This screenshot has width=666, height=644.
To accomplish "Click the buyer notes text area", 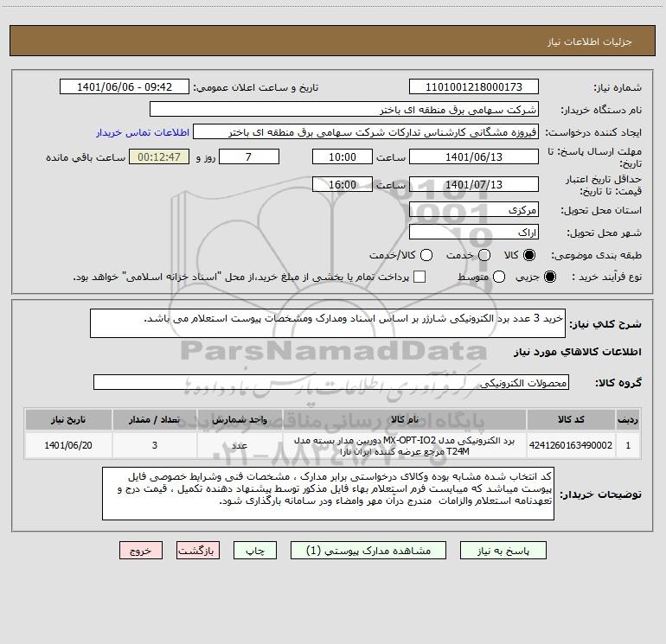I will pyautogui.click(x=328, y=494).
